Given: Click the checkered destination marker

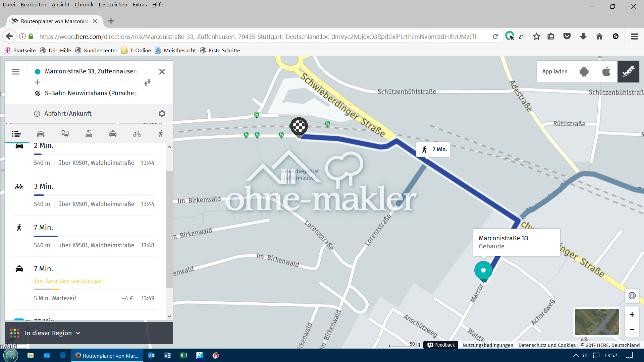Looking at the screenshot, I should pos(299,127).
